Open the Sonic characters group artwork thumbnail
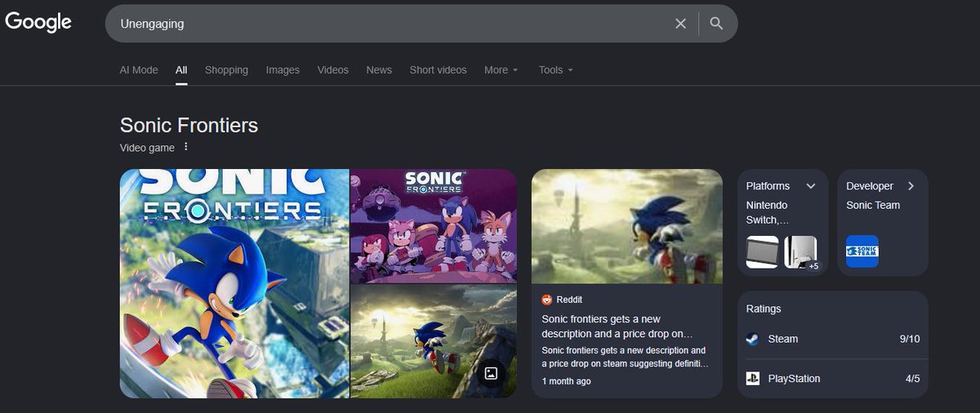 434,226
